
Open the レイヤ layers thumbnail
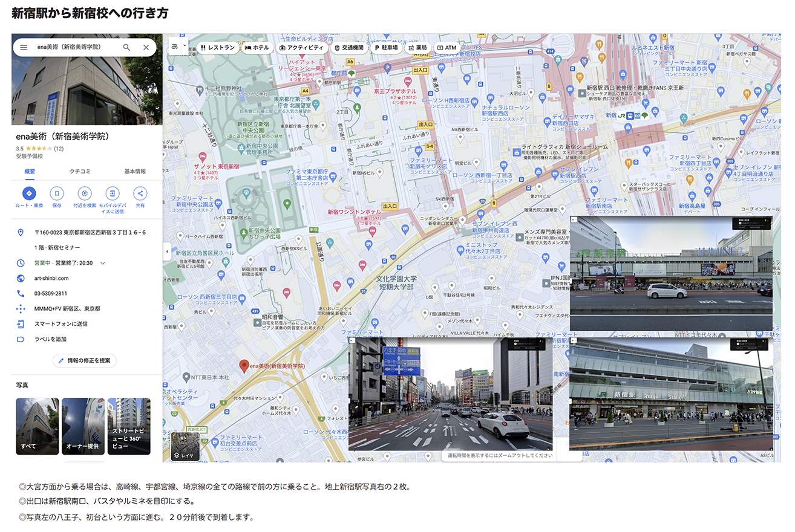[x=185, y=447]
